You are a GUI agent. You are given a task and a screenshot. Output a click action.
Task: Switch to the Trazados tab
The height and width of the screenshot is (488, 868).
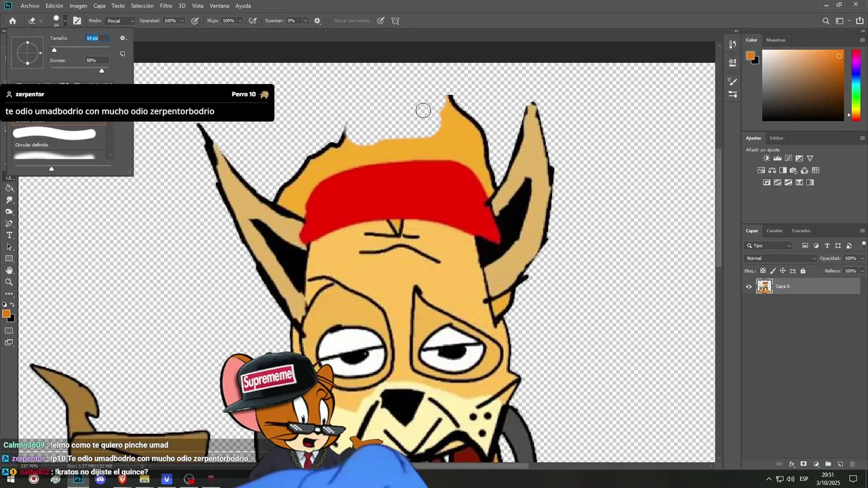click(x=801, y=230)
